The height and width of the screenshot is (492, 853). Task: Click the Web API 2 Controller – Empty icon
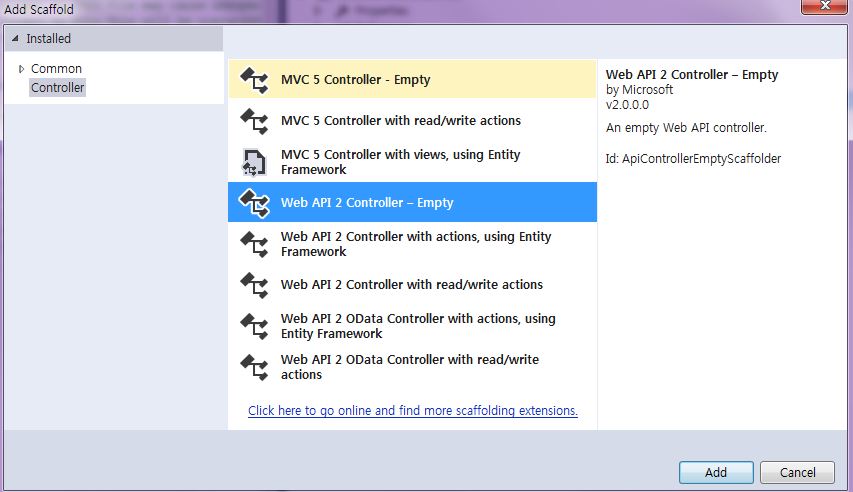255,202
